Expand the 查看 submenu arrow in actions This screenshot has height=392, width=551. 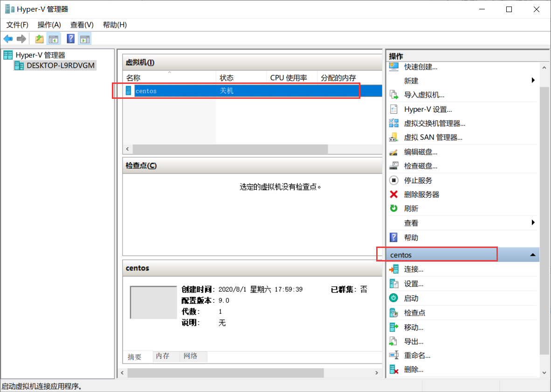(533, 222)
